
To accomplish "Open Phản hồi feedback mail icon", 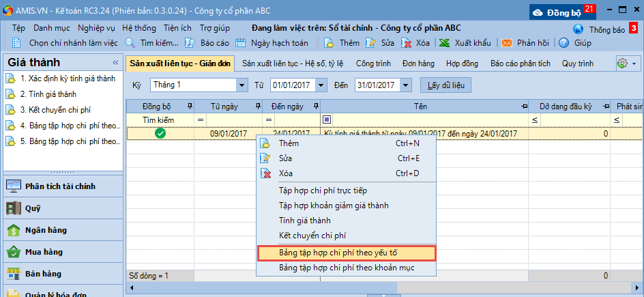I will click(x=507, y=42).
